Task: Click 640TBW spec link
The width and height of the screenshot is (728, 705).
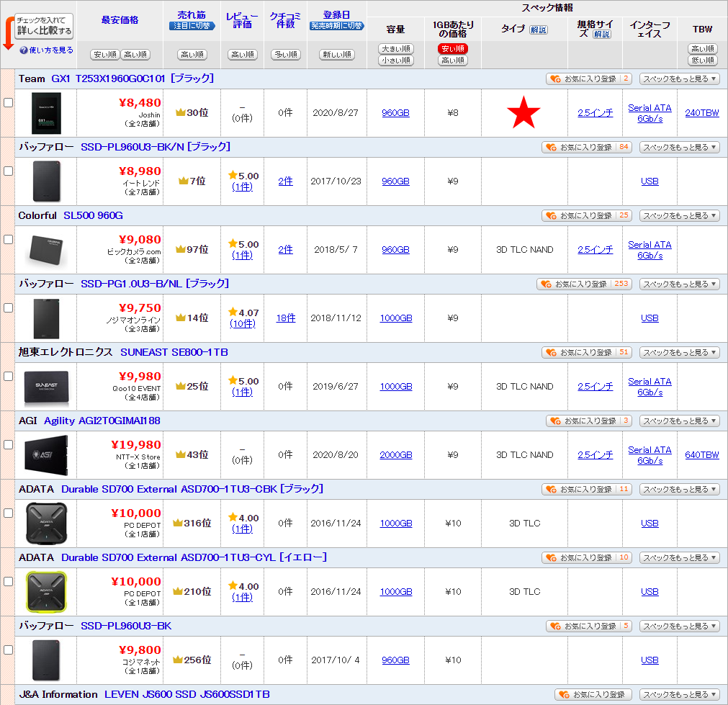Action: 701,455
